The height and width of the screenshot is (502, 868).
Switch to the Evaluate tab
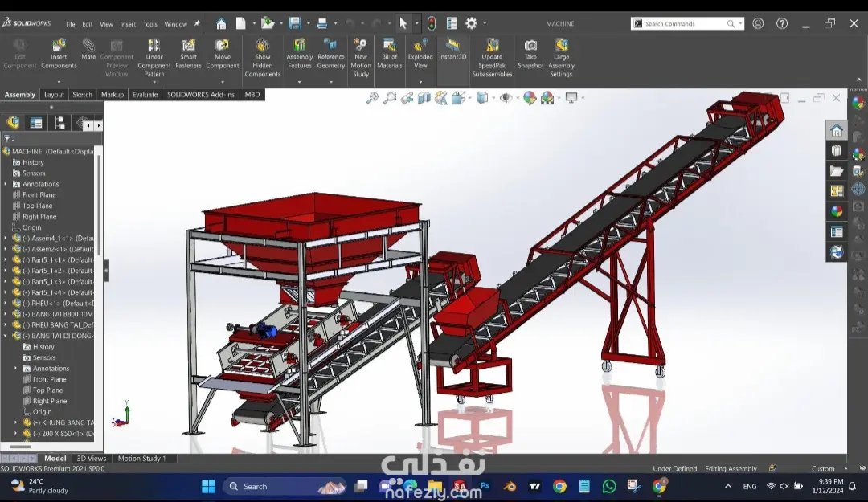click(145, 95)
